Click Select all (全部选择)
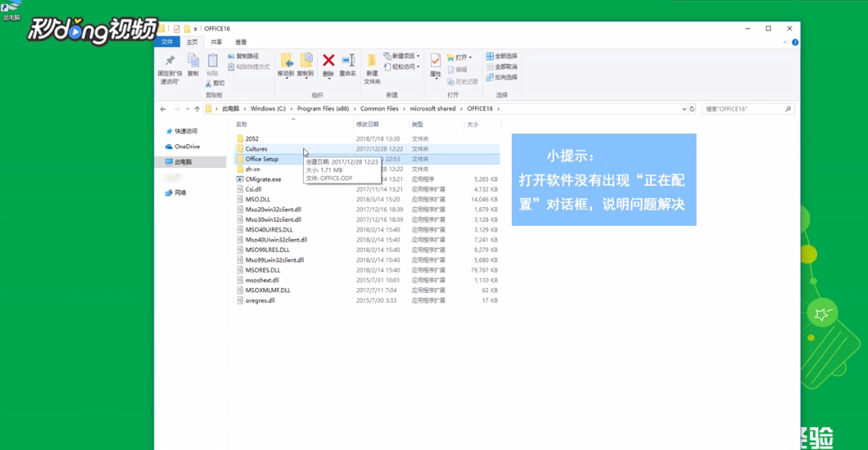 [x=502, y=56]
